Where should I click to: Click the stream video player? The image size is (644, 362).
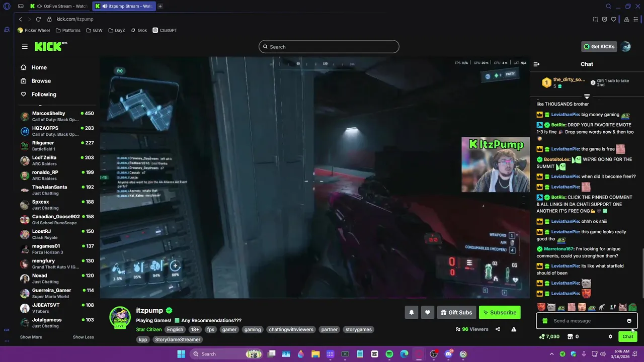coord(314,177)
